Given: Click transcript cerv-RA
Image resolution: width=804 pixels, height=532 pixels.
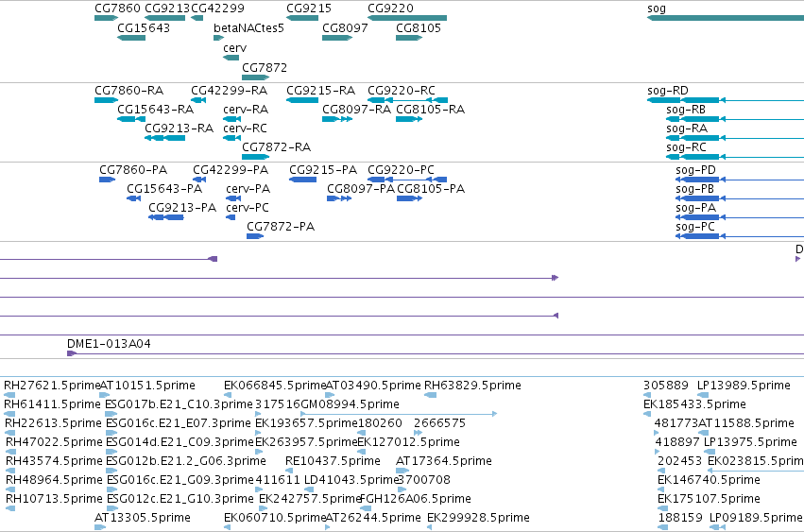Looking at the screenshot, I should coord(231,119).
